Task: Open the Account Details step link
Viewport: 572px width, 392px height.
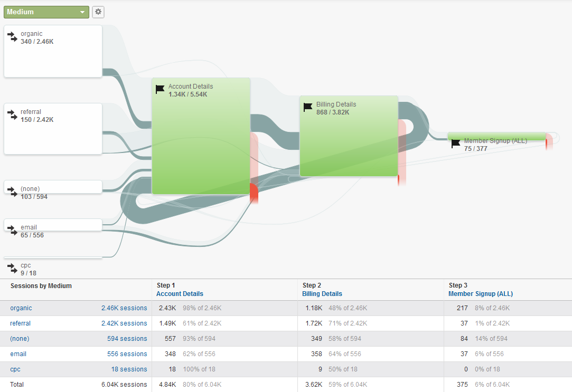Action: click(180, 294)
